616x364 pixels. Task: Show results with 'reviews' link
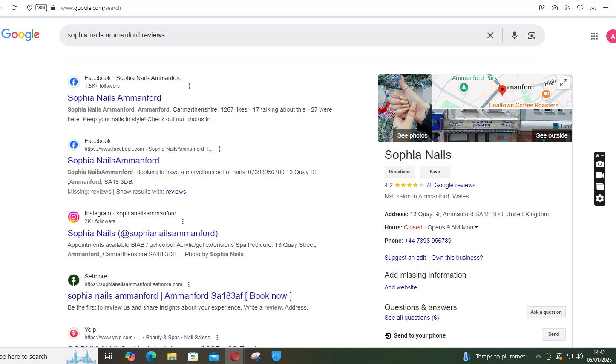pos(176,192)
